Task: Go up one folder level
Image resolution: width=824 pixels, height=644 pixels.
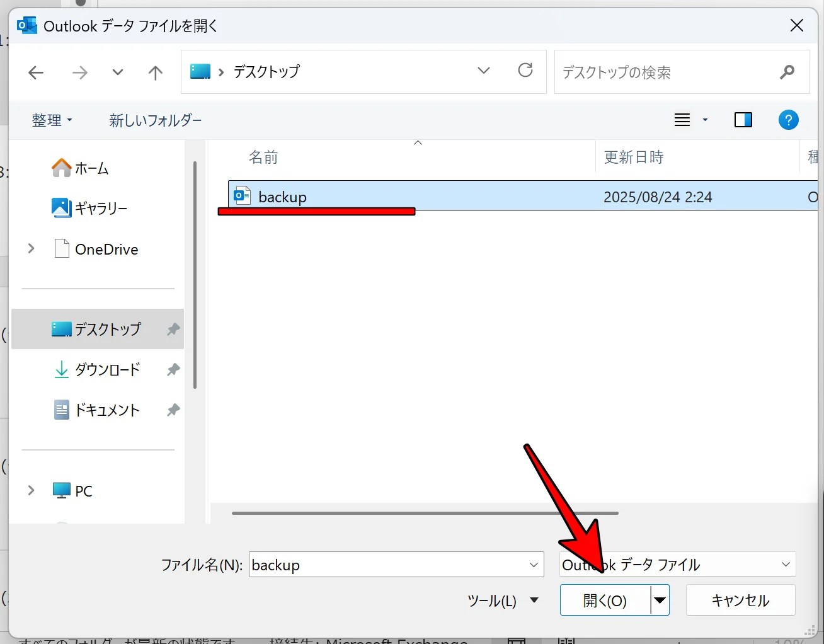Action: coord(155,72)
